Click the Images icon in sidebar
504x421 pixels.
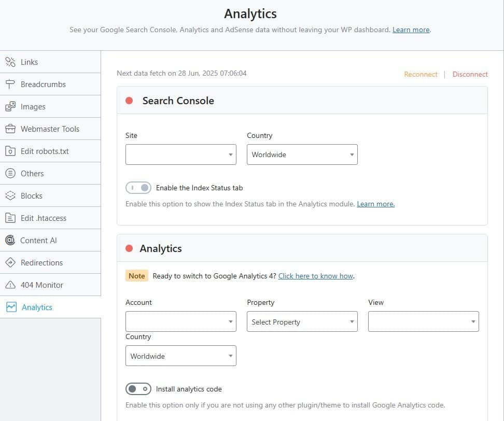[x=10, y=106]
